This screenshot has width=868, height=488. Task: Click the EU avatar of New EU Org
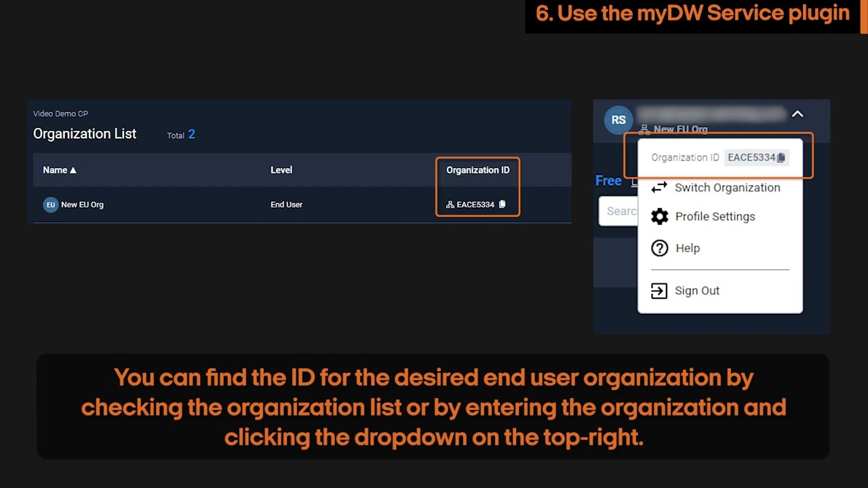click(x=51, y=205)
